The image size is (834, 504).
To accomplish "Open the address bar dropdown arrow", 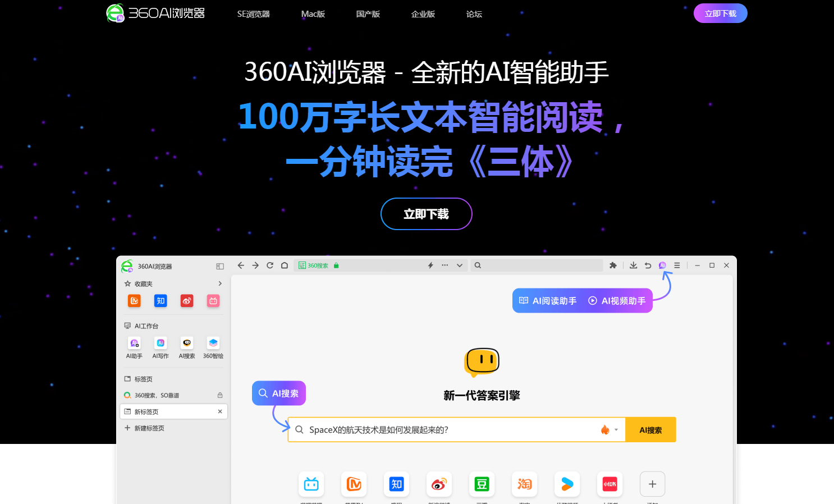I will click(459, 265).
